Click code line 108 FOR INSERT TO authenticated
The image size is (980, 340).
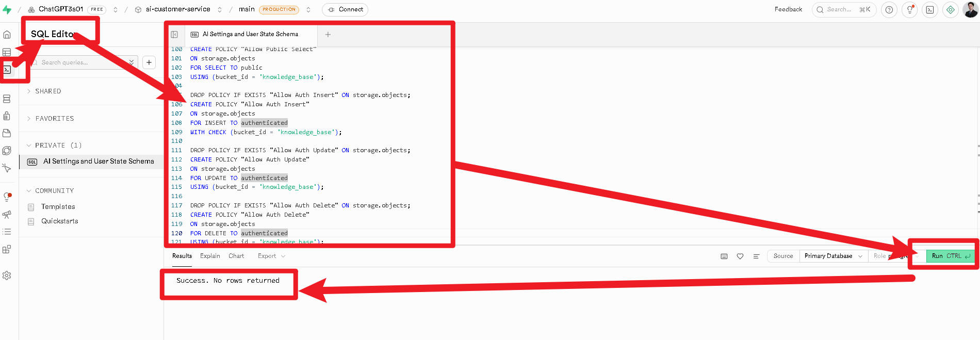pyautogui.click(x=239, y=123)
